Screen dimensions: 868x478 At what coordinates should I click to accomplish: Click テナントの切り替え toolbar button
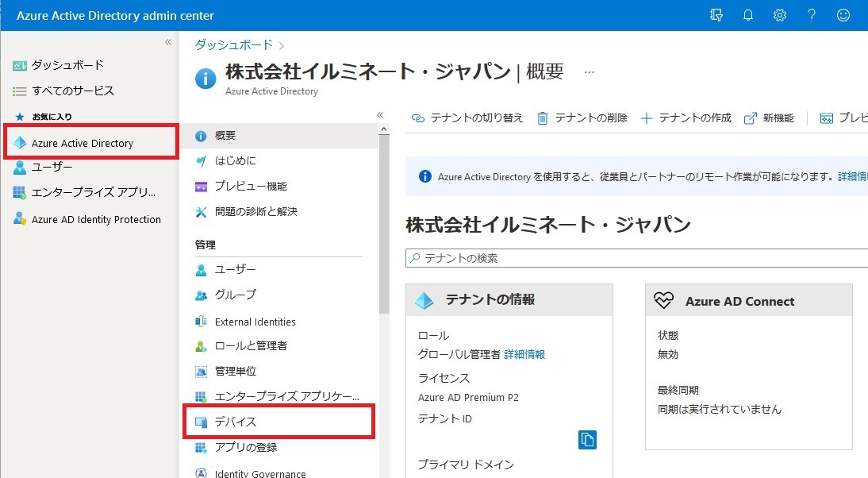(467, 118)
